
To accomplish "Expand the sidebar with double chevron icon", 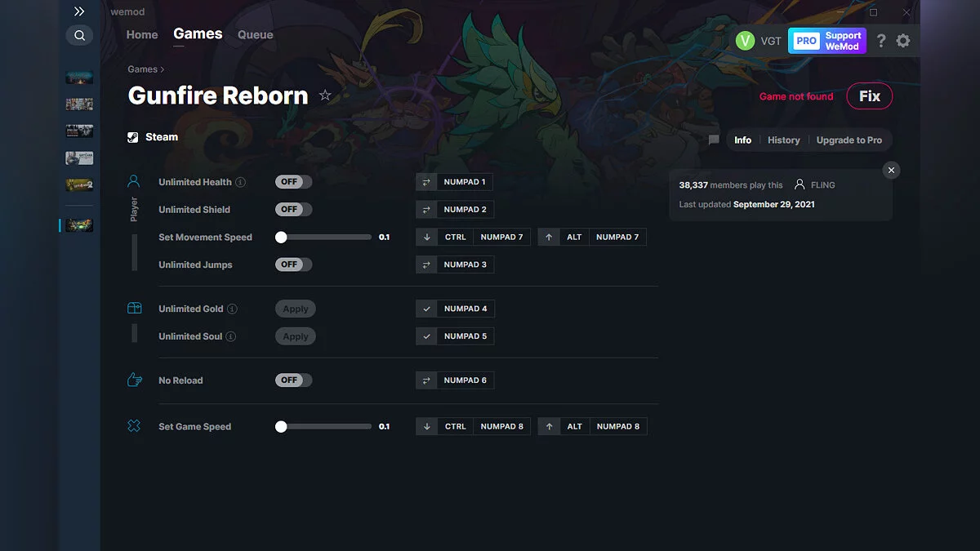I will point(79,11).
